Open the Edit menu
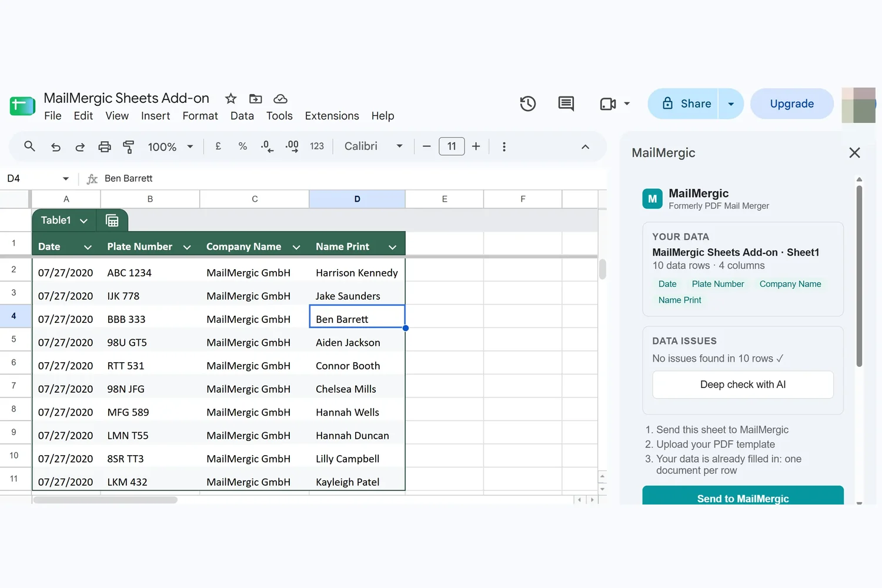The height and width of the screenshot is (588, 882). (83, 116)
